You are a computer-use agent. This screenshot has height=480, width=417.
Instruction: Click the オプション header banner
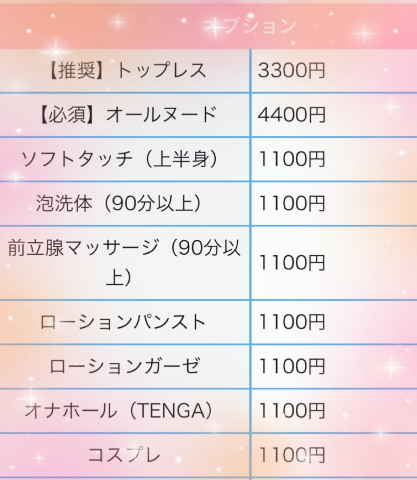[x=208, y=26]
